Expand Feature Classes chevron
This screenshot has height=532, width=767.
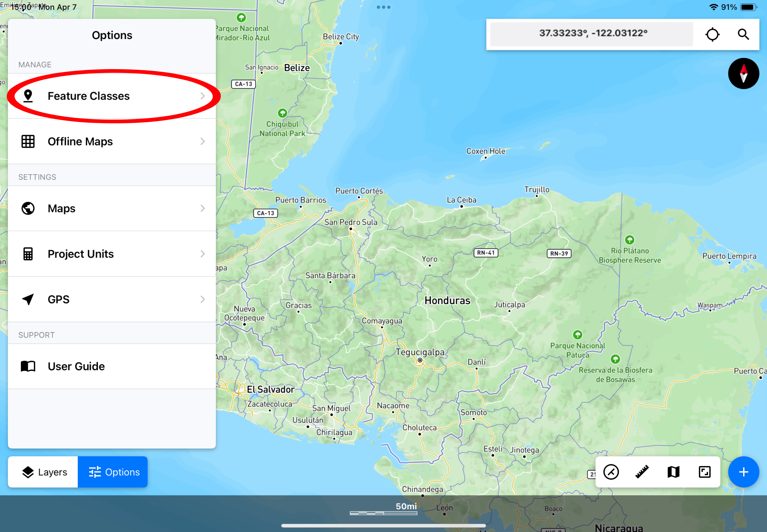(203, 96)
